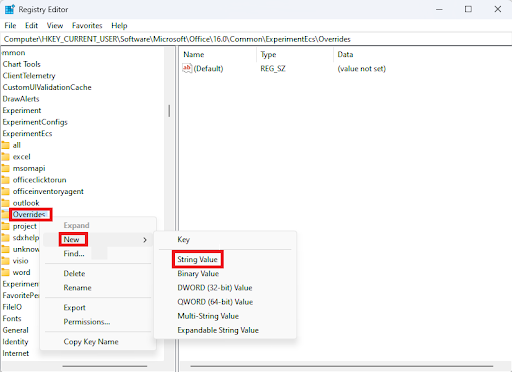Image resolution: width=512 pixels, height=372 pixels.
Task: Select the Experiment key
Action: tap(22, 110)
